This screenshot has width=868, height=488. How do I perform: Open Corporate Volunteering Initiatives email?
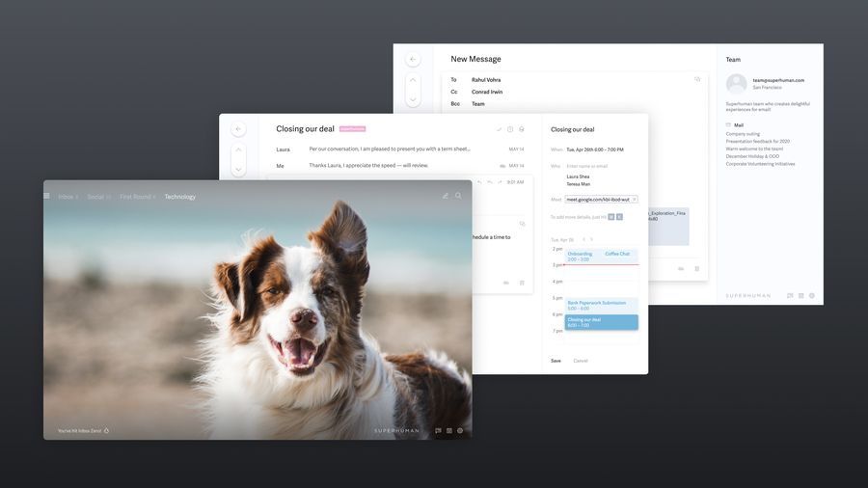pos(761,164)
